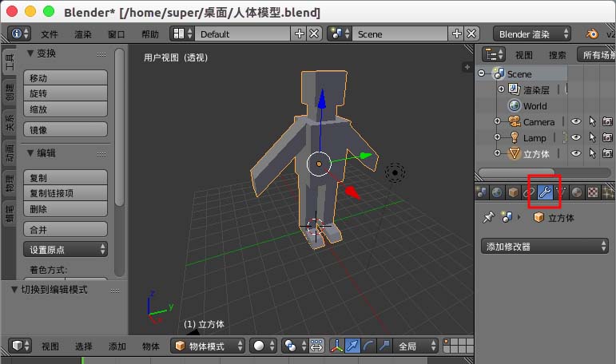The width and height of the screenshot is (616, 364).
Task: Open the Material sphere properties tab
Action: pos(577,192)
